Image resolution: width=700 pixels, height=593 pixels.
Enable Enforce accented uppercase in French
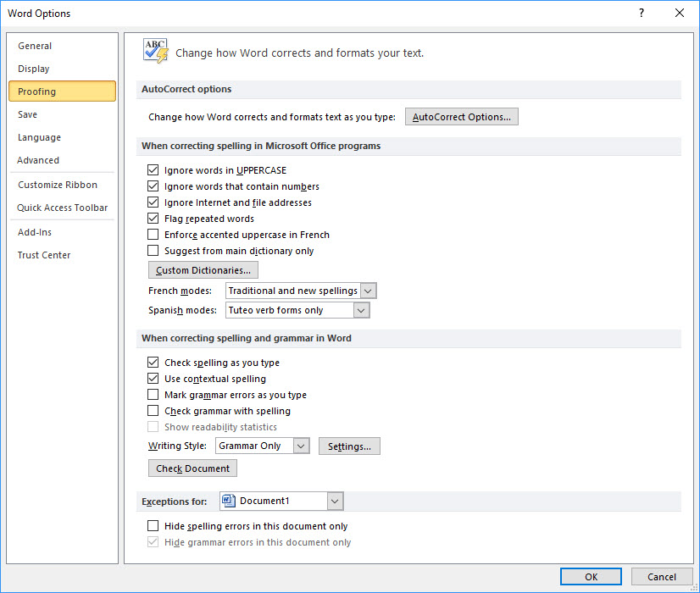tap(153, 235)
